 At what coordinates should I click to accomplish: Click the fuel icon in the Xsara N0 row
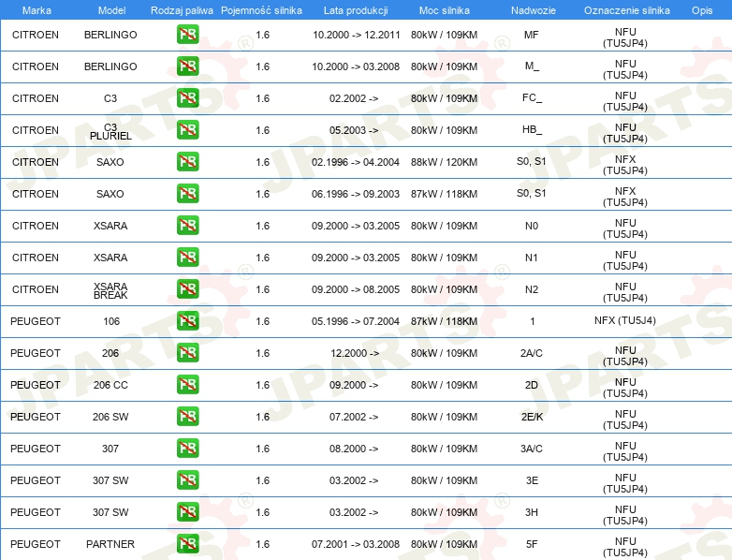click(x=187, y=225)
